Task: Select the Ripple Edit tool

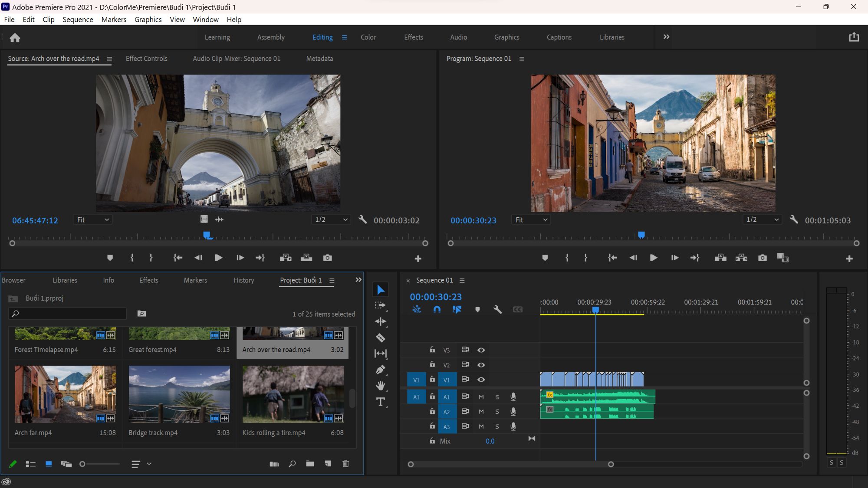Action: (x=381, y=321)
